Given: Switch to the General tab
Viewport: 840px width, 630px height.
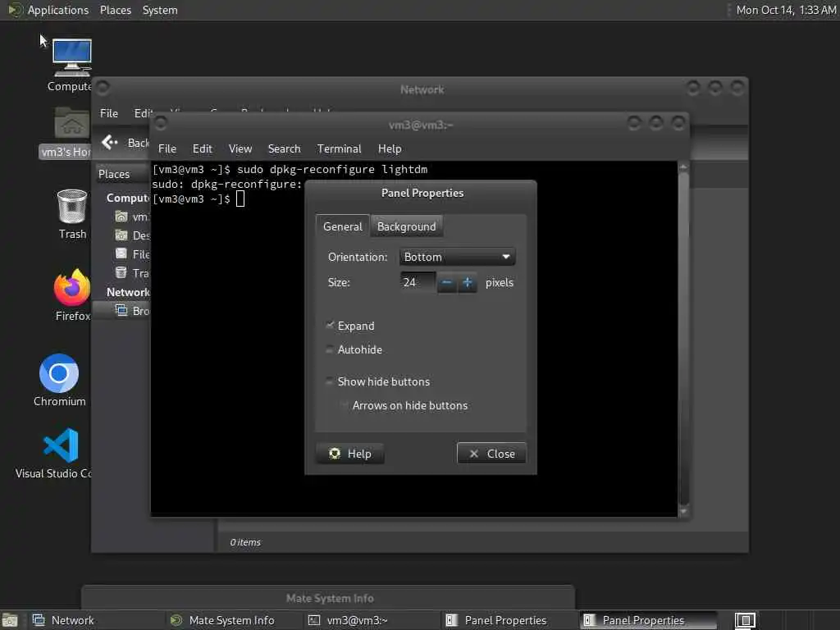Looking at the screenshot, I should pos(343,226).
